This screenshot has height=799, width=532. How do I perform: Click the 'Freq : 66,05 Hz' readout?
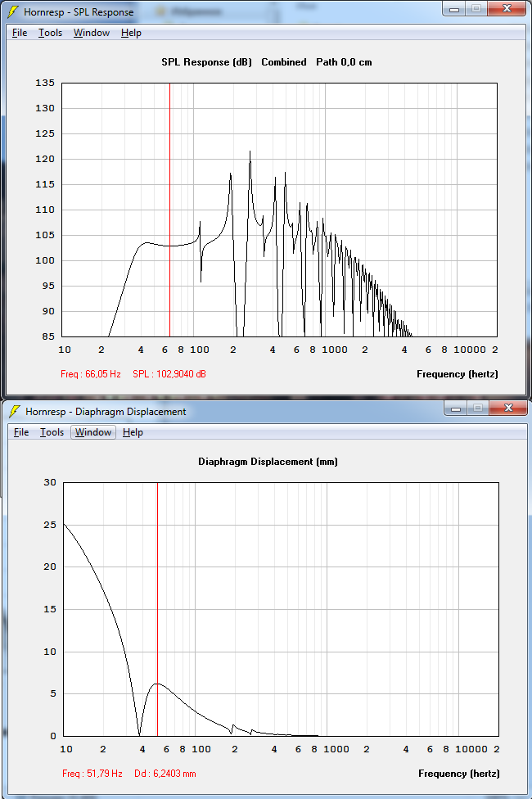click(91, 374)
